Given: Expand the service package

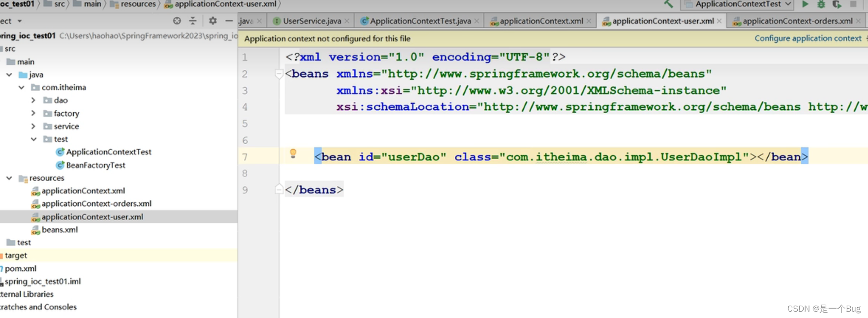Looking at the screenshot, I should coord(33,126).
